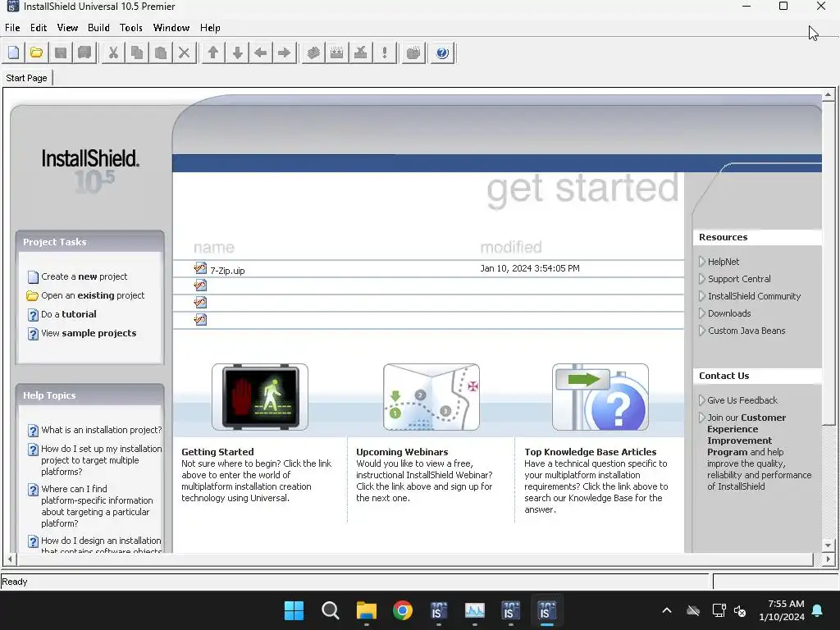Screen dimensions: 840x630
Task: Click Top Knowledge Base Articles heading
Action: tap(591, 452)
